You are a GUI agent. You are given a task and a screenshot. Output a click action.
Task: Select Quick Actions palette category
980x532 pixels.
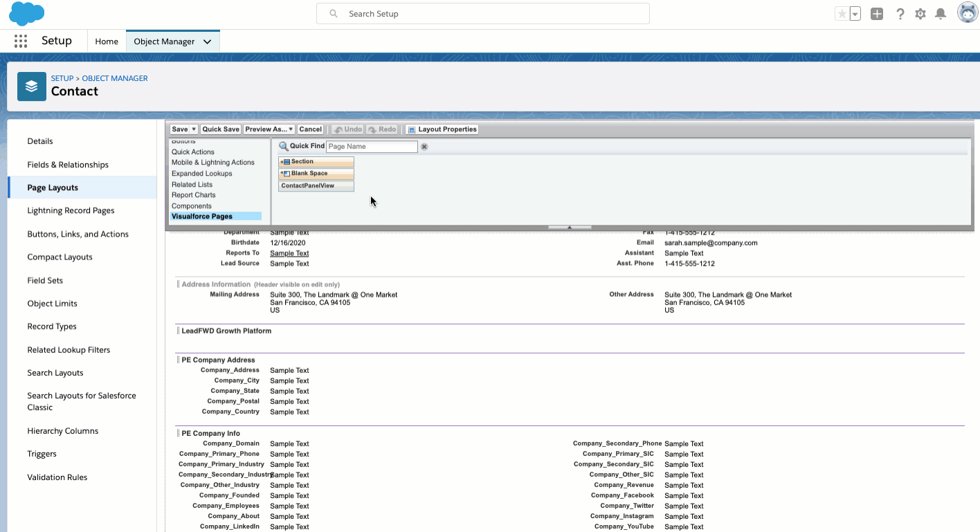(193, 152)
